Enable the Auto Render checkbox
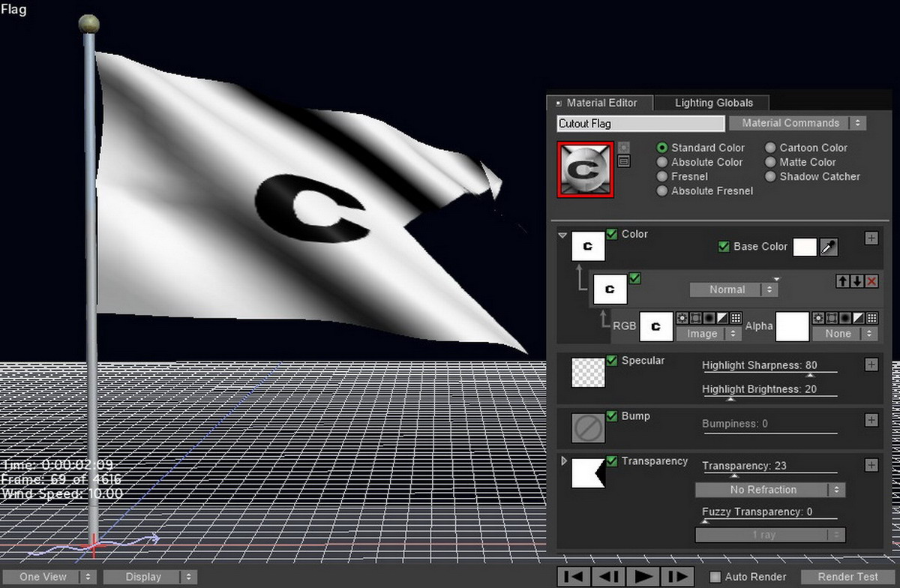900x588 pixels. (x=715, y=577)
